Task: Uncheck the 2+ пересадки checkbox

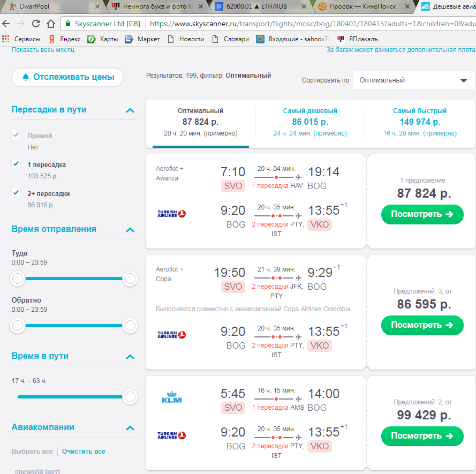Action: (16, 192)
